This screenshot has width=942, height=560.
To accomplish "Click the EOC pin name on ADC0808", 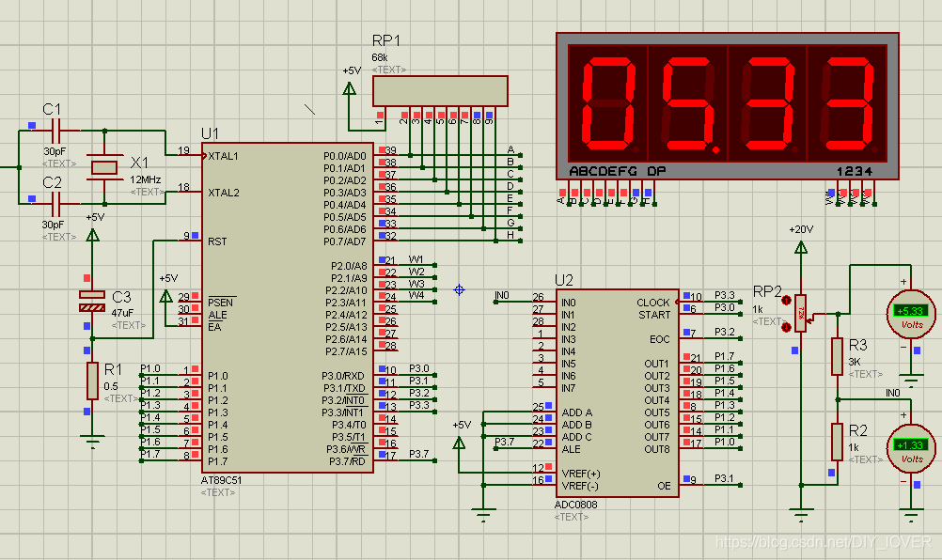I will coord(660,339).
